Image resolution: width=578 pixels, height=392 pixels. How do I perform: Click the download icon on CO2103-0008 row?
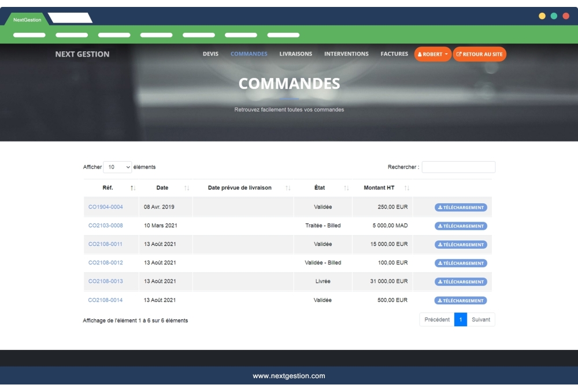coord(440,226)
